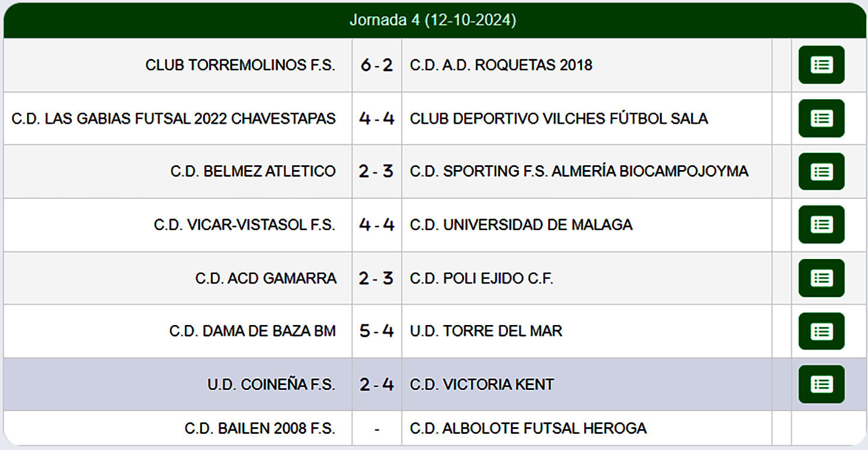Open match report icon for Vicar-Vistasol game
Screen dimensions: 868x450
(x=821, y=225)
